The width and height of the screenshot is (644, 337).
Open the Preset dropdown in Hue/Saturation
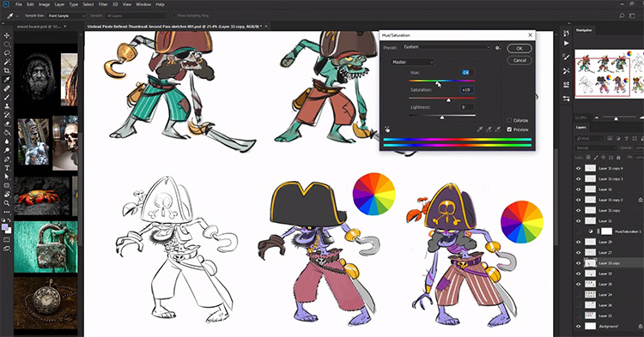coord(447,47)
